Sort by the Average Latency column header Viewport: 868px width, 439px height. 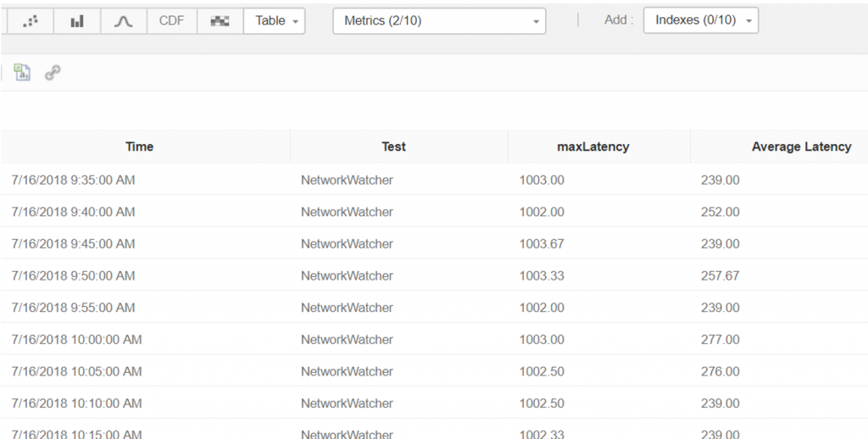click(x=801, y=147)
